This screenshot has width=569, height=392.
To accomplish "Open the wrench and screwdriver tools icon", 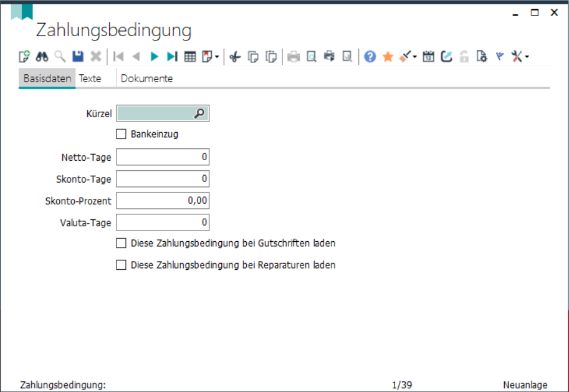I will click(517, 57).
